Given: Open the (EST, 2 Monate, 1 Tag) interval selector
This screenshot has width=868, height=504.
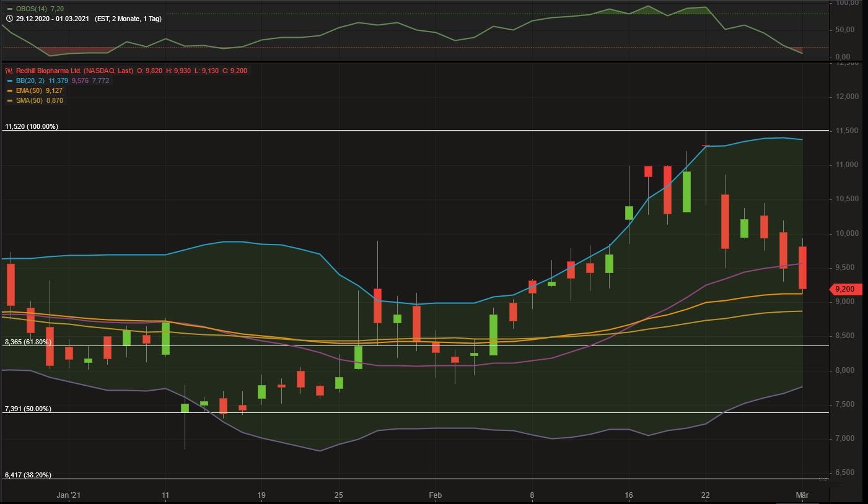Looking at the screenshot, I should coord(127,19).
